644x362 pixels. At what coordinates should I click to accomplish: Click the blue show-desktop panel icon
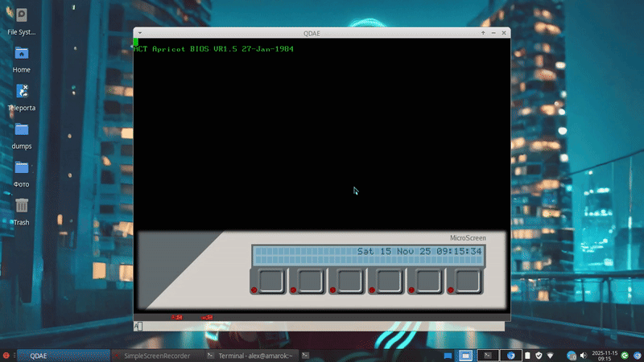pyautogui.click(x=448, y=356)
